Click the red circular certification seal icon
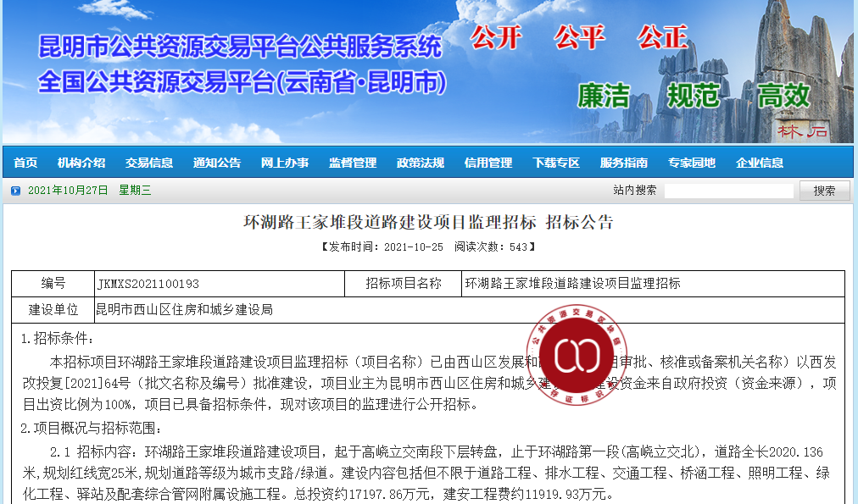 [x=577, y=355]
